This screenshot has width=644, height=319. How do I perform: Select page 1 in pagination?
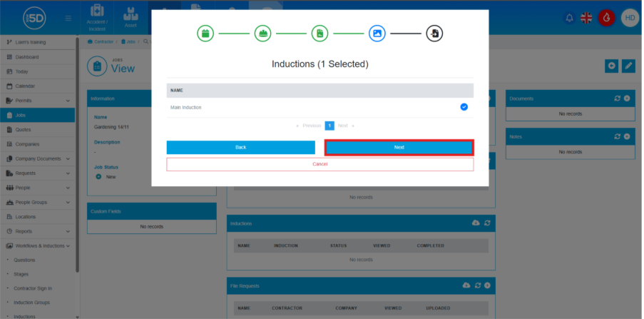point(329,126)
